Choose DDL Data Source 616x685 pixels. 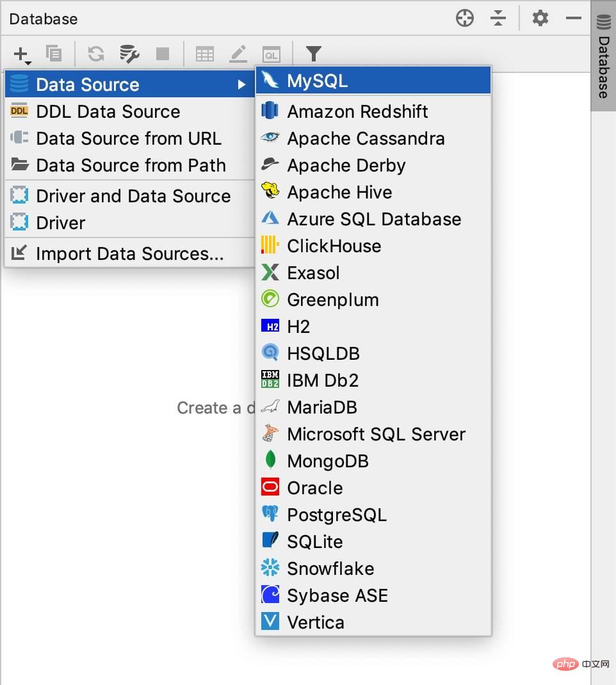point(130,111)
